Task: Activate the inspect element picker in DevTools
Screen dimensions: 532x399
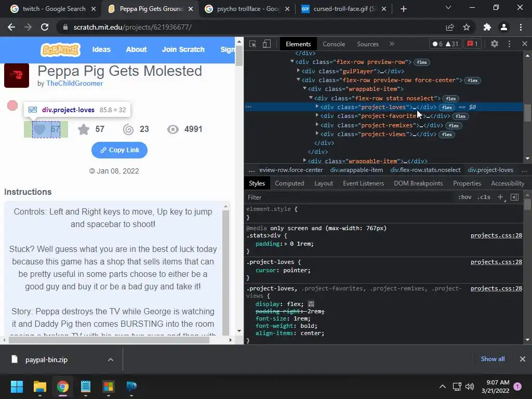Action: click(252, 44)
